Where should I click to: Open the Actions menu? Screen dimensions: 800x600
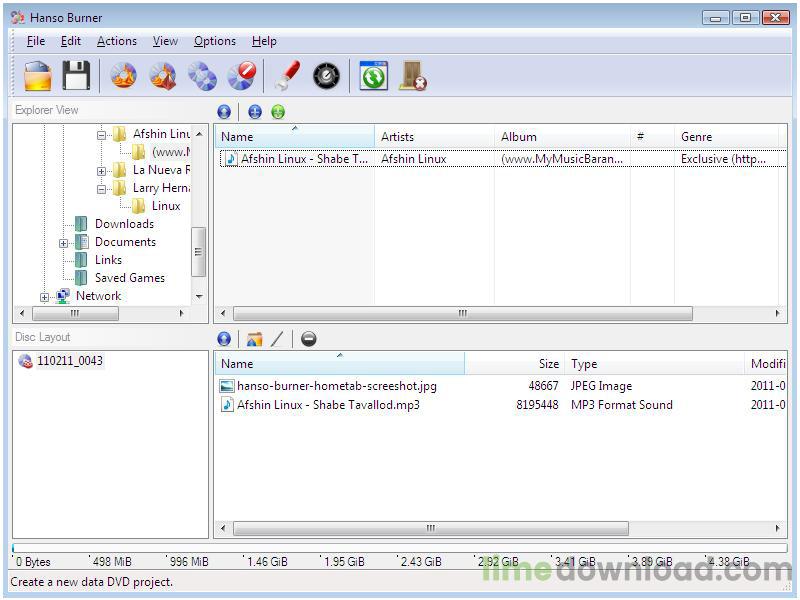[x=116, y=41]
